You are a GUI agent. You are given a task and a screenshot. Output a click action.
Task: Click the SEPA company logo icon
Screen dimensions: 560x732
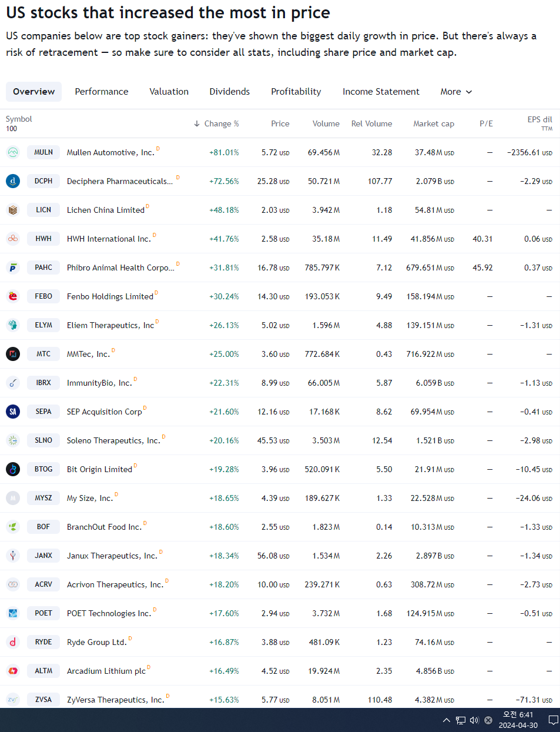point(13,412)
